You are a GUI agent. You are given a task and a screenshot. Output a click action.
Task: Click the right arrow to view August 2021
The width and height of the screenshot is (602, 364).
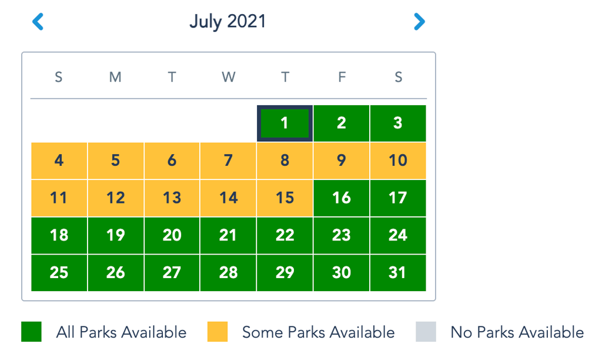coord(419,21)
